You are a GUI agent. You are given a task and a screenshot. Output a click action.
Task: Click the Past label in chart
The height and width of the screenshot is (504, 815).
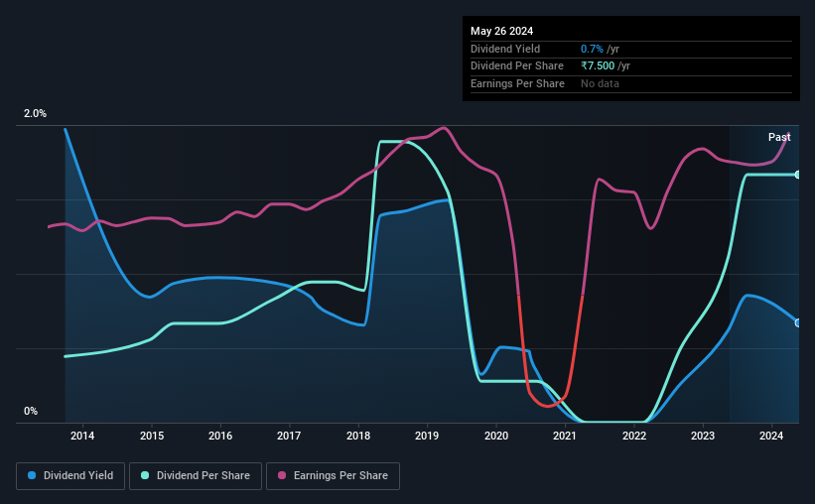[x=779, y=137]
